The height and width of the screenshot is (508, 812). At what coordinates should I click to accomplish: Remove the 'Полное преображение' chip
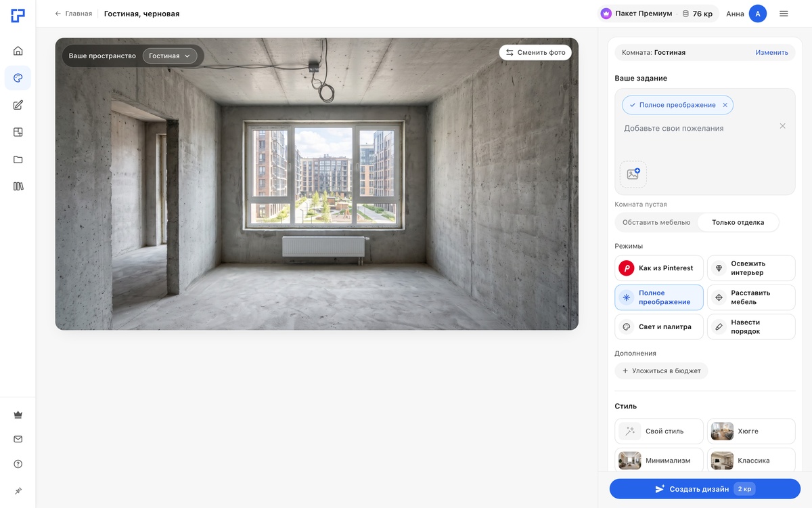pyautogui.click(x=725, y=105)
